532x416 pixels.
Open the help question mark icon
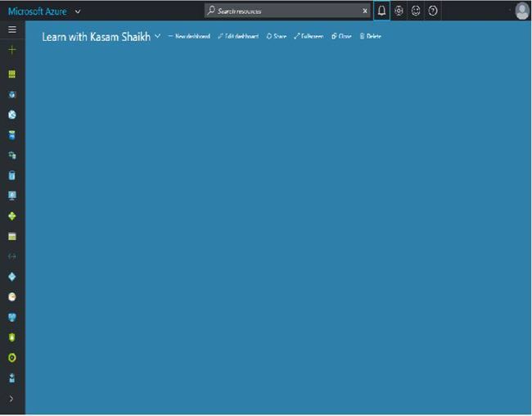point(433,11)
